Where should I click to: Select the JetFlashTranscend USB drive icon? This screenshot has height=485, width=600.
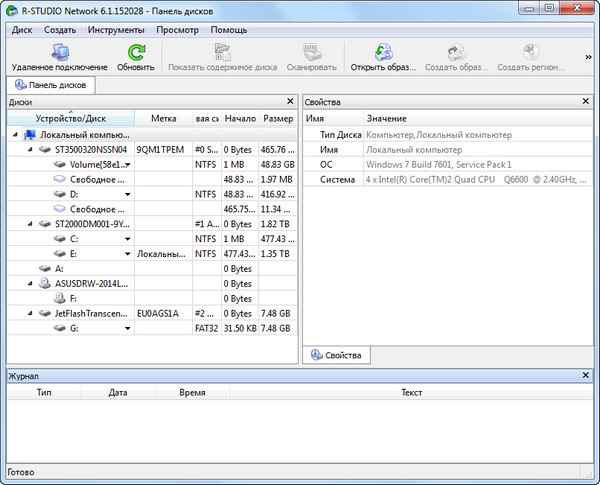click(45, 313)
